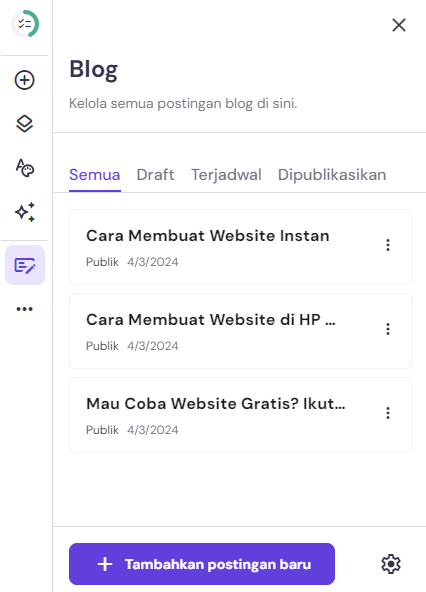Open the three-dot more sidebar menu
This screenshot has height=592, width=426.
25,309
